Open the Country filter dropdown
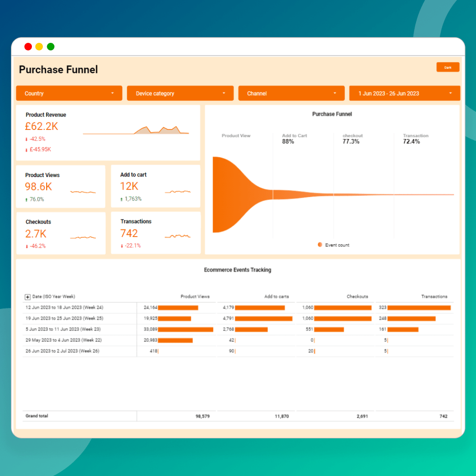The height and width of the screenshot is (476, 476). tap(69, 93)
